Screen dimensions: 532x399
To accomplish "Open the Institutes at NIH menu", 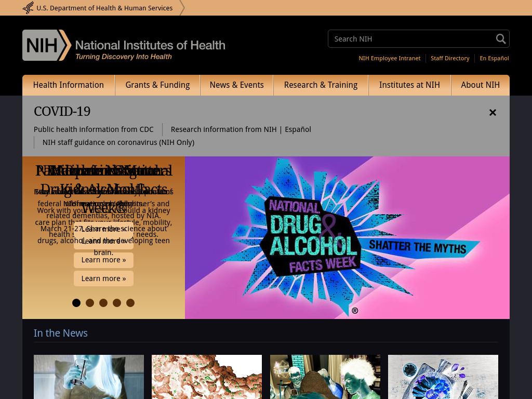I will tap(409, 85).
